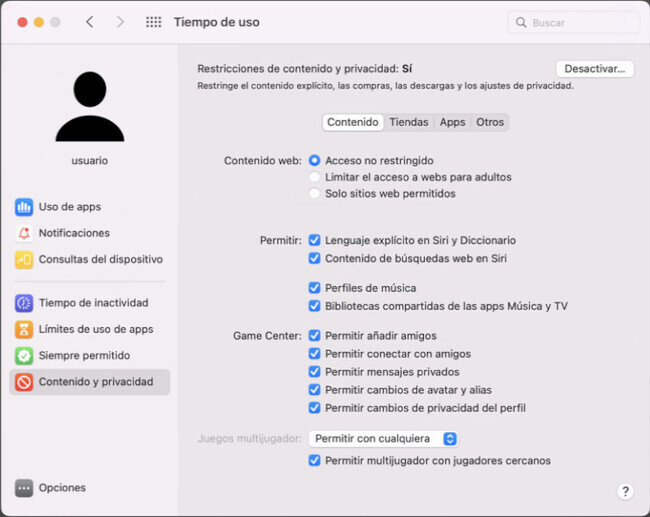
Task: Switch to the Tiendas tab
Action: pyautogui.click(x=408, y=122)
